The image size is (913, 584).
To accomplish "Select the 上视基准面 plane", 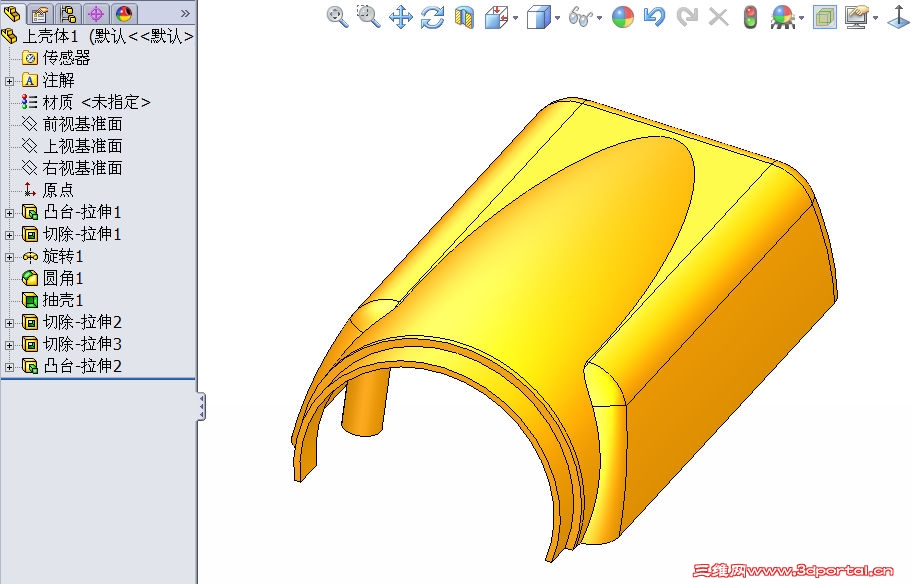I will [x=82, y=146].
